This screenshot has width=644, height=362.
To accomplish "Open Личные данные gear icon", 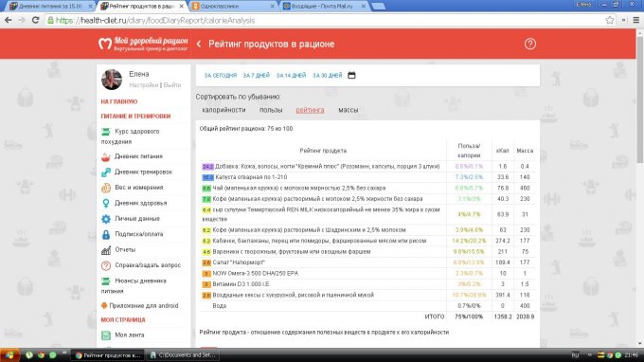I will point(106,219).
